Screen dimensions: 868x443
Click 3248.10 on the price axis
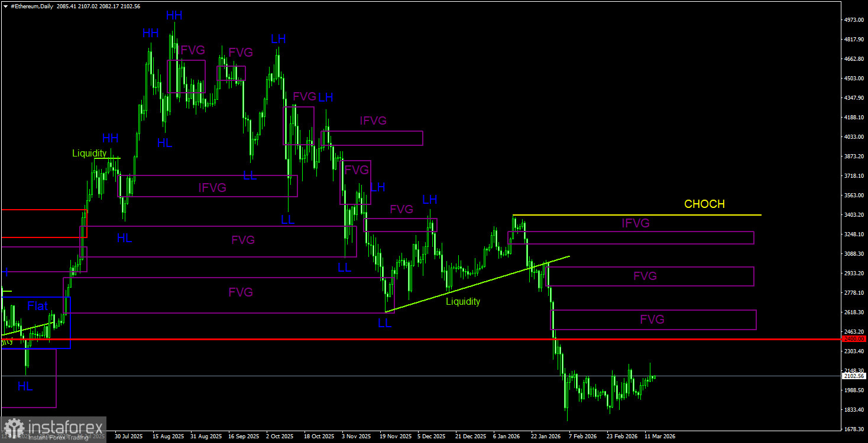[x=854, y=234]
